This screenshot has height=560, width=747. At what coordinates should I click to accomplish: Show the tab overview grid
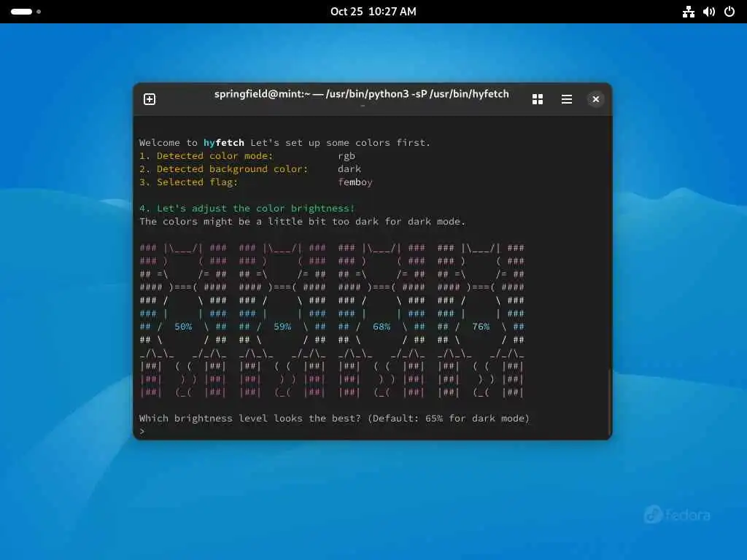[538, 99]
